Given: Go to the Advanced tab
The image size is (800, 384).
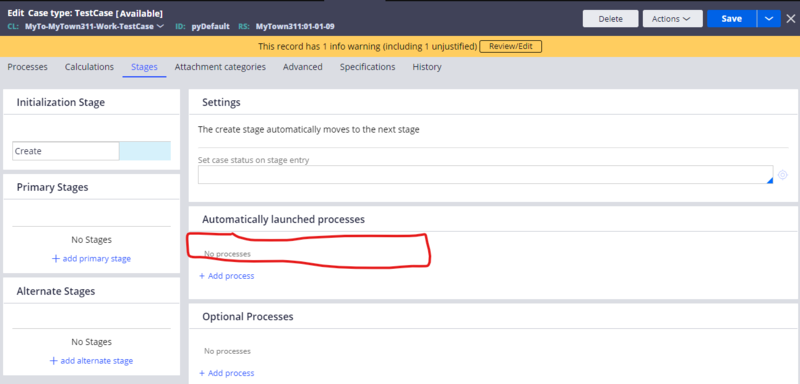Looking at the screenshot, I should click(303, 67).
